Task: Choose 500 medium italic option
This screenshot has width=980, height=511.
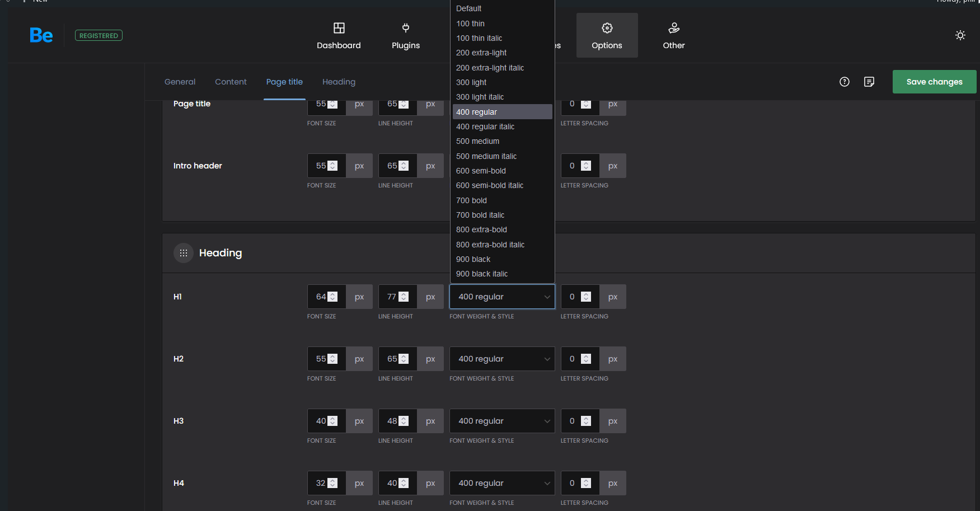Action: coord(503,156)
